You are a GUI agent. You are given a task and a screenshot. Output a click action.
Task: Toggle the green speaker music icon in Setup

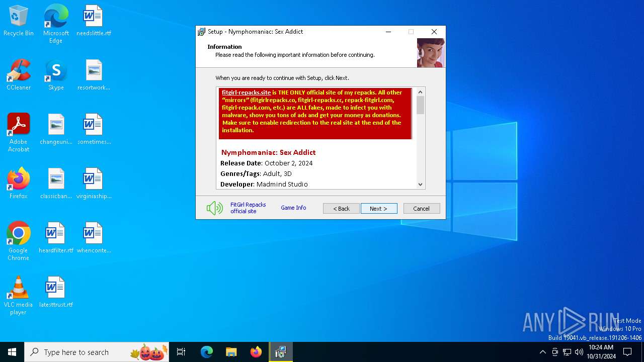pos(214,208)
